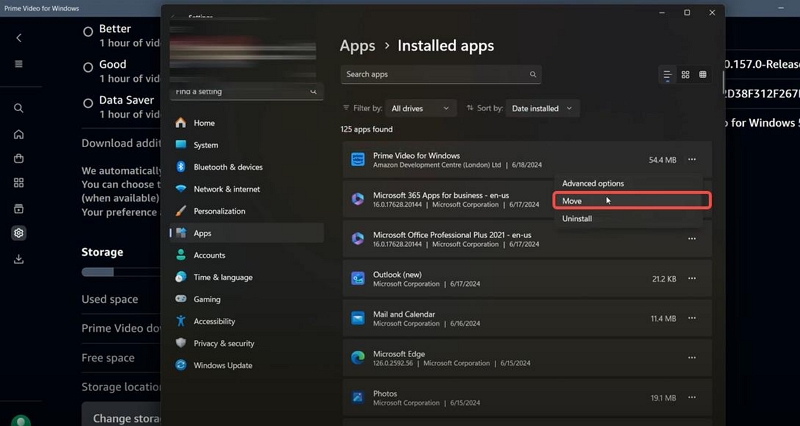Open the Filter by All drives dropdown

pos(420,108)
